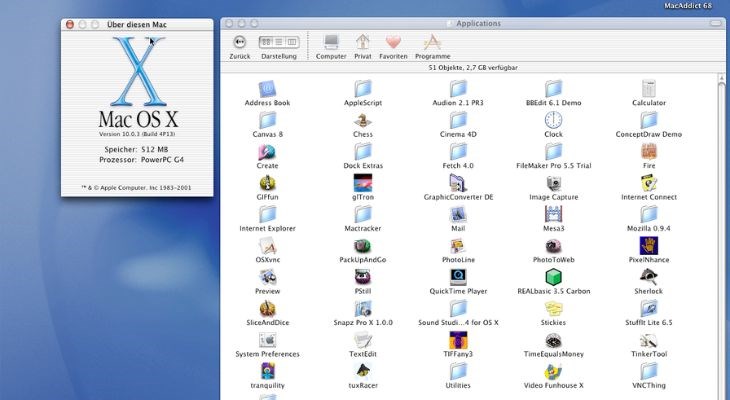Select the PixelNhance application icon
The image size is (730, 400).
[649, 246]
